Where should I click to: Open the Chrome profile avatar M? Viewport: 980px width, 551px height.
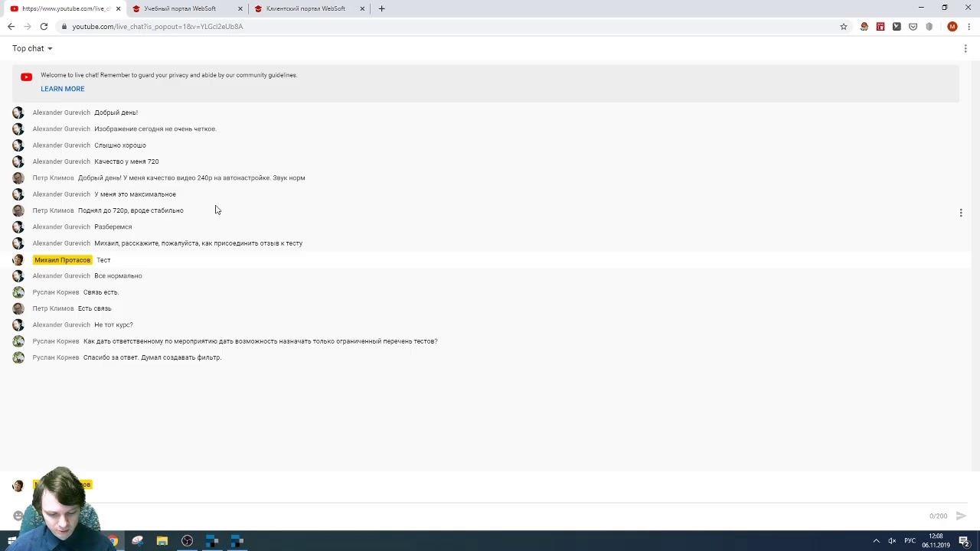click(x=952, y=26)
